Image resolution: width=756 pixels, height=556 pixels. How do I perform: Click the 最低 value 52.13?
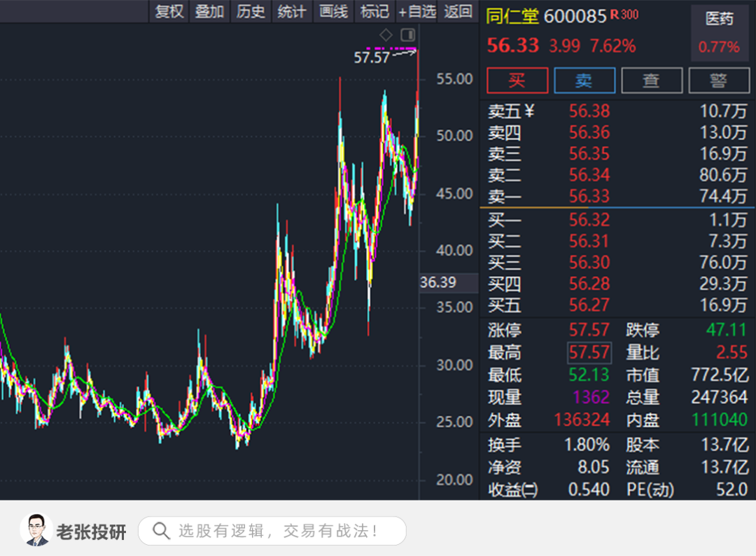[x=589, y=375]
